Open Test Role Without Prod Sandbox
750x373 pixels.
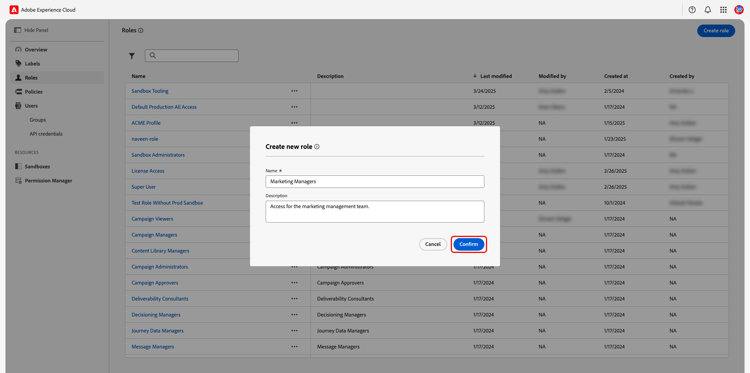(x=167, y=203)
